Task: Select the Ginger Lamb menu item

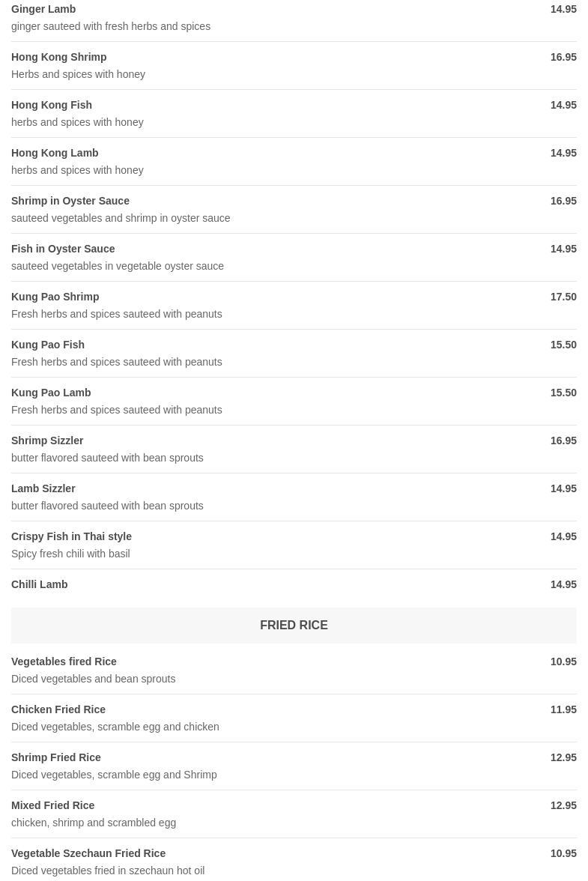Action: [43, 9]
